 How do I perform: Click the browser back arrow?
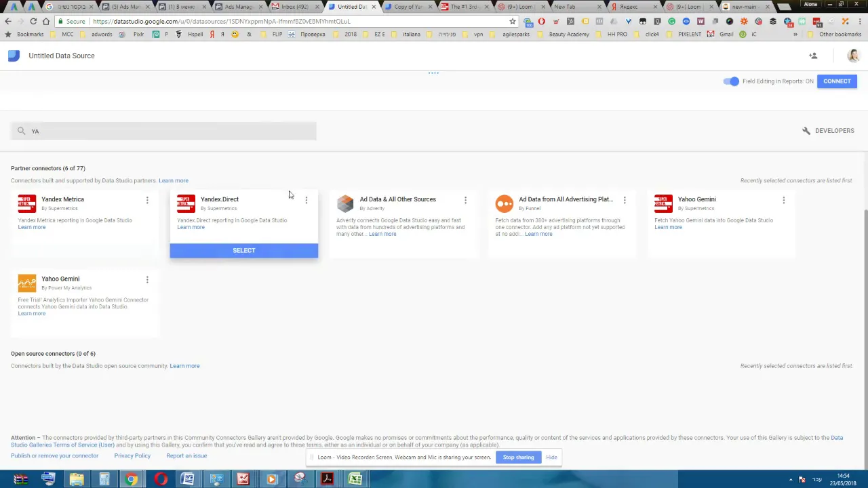(8, 21)
